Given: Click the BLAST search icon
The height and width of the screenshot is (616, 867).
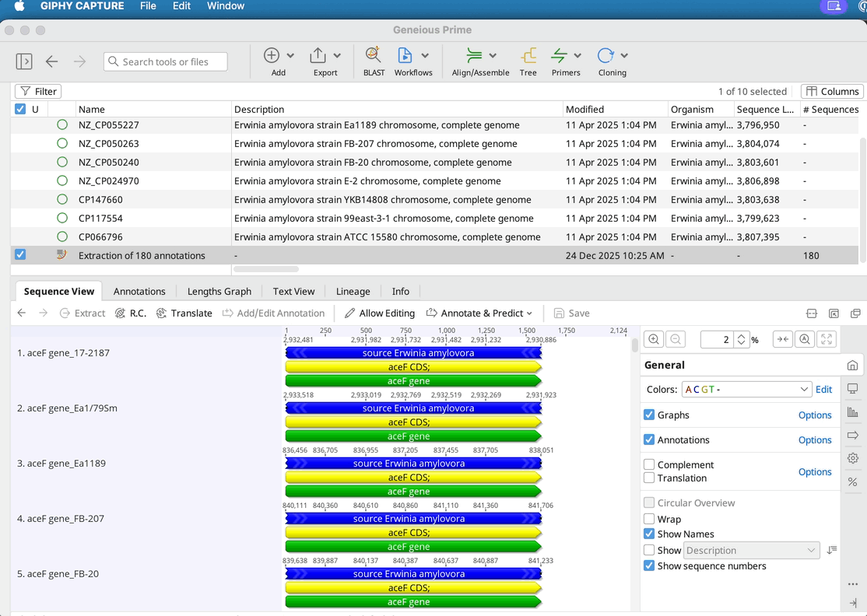Looking at the screenshot, I should coord(374,56).
